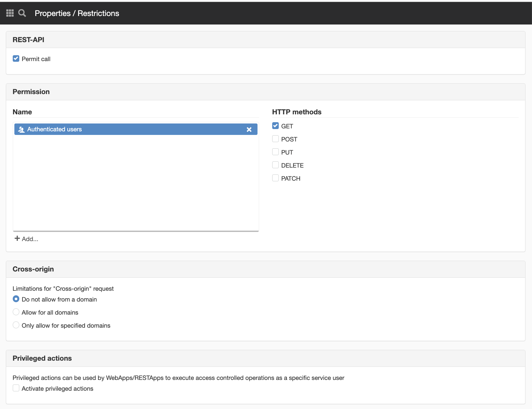Image resolution: width=532 pixels, height=409 pixels.
Task: Click the Authenticated users group icon
Action: coord(22,129)
